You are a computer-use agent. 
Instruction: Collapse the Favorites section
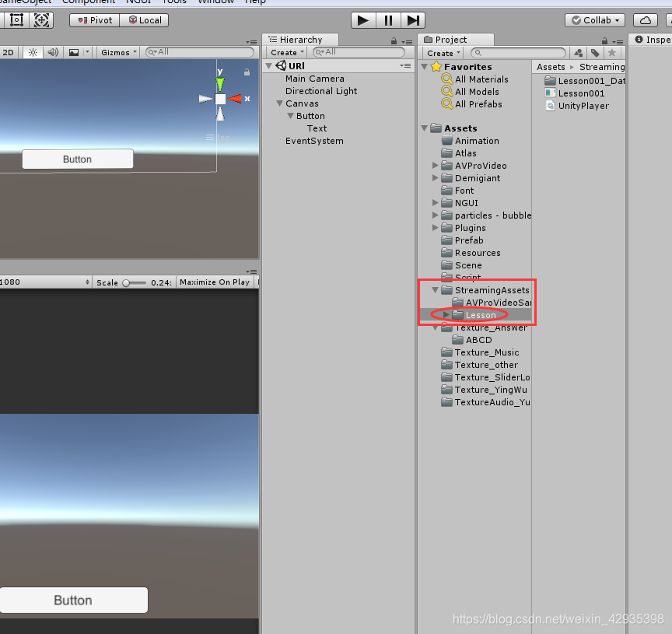point(425,66)
